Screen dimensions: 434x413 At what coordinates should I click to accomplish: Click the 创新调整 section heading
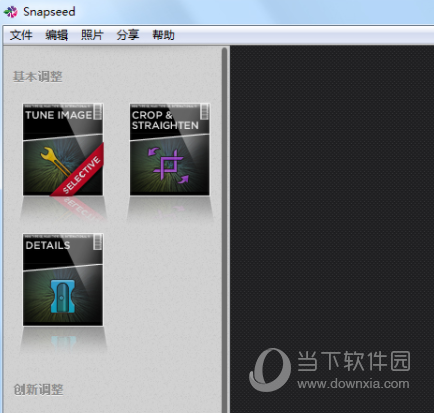[x=38, y=389]
